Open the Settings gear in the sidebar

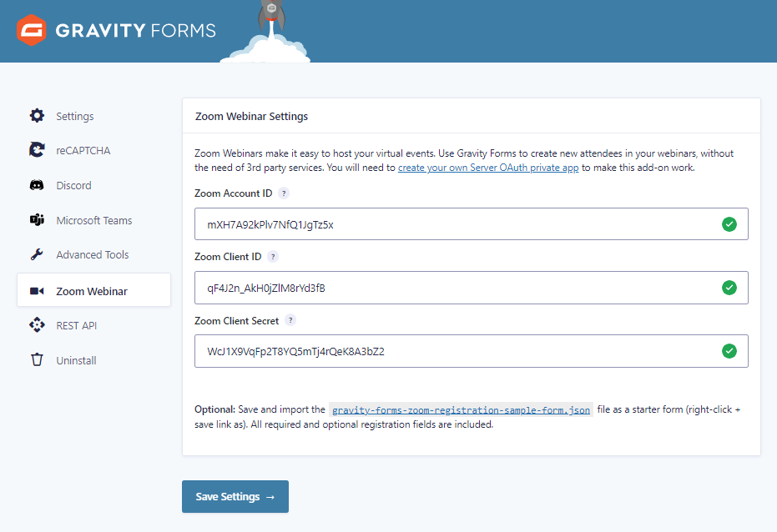(38, 116)
